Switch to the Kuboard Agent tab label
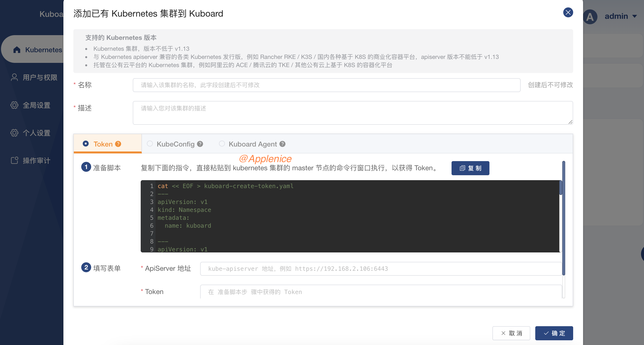The height and width of the screenshot is (345, 644). point(253,144)
